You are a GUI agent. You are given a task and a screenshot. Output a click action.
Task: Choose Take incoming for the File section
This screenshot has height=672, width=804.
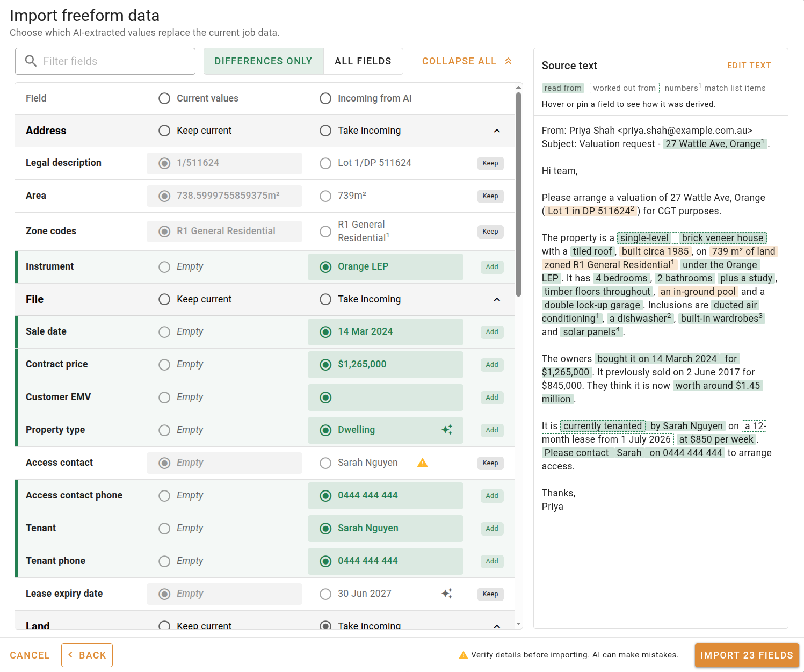tap(325, 299)
